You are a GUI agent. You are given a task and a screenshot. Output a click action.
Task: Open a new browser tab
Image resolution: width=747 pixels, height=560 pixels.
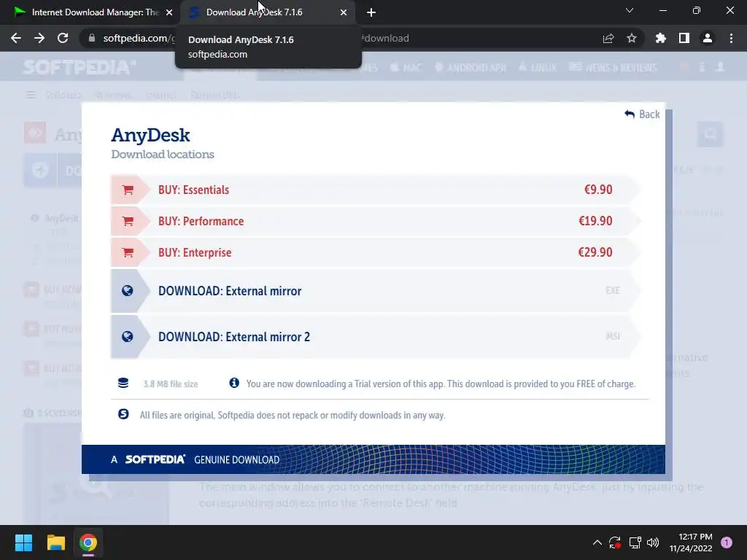point(371,13)
